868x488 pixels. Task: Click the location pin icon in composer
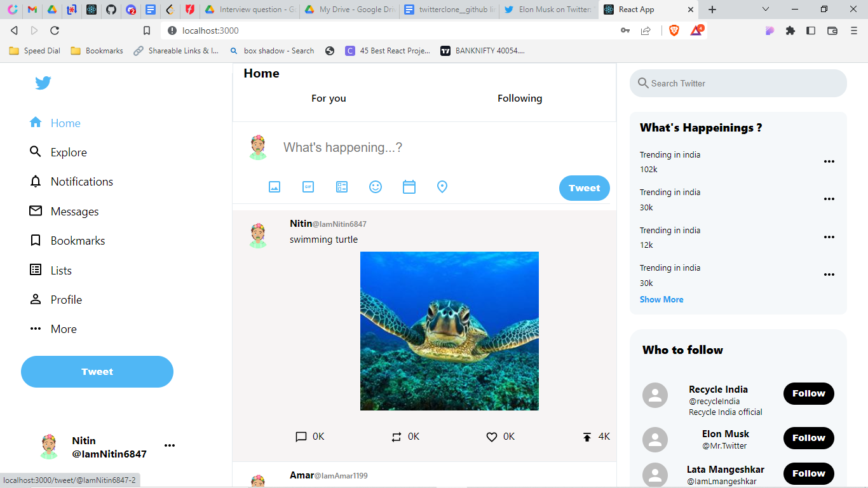pyautogui.click(x=442, y=187)
